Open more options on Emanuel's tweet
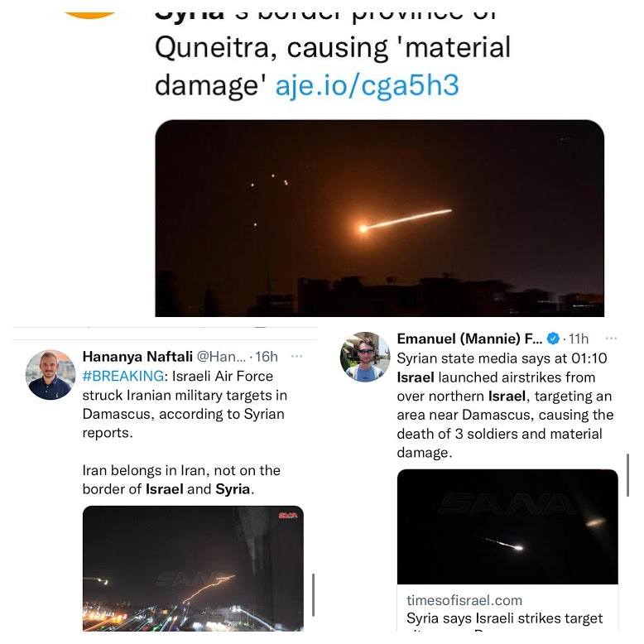The image size is (644, 644). click(611, 339)
